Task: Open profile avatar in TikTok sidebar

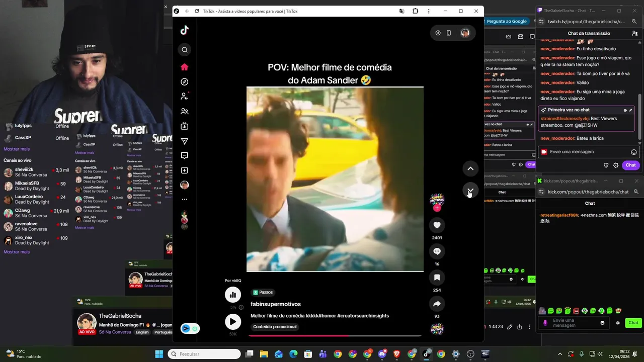Action: click(x=185, y=185)
